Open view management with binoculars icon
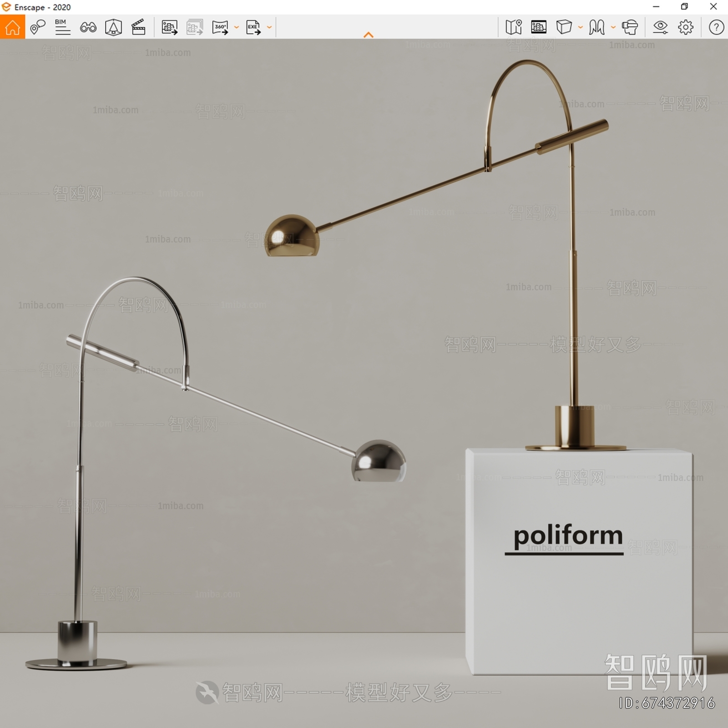The width and height of the screenshot is (728, 728). tap(88, 27)
